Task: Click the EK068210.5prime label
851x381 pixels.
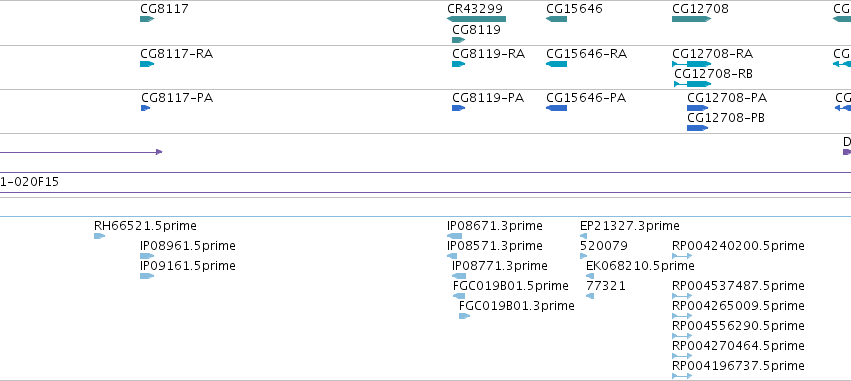Action: 640,266
